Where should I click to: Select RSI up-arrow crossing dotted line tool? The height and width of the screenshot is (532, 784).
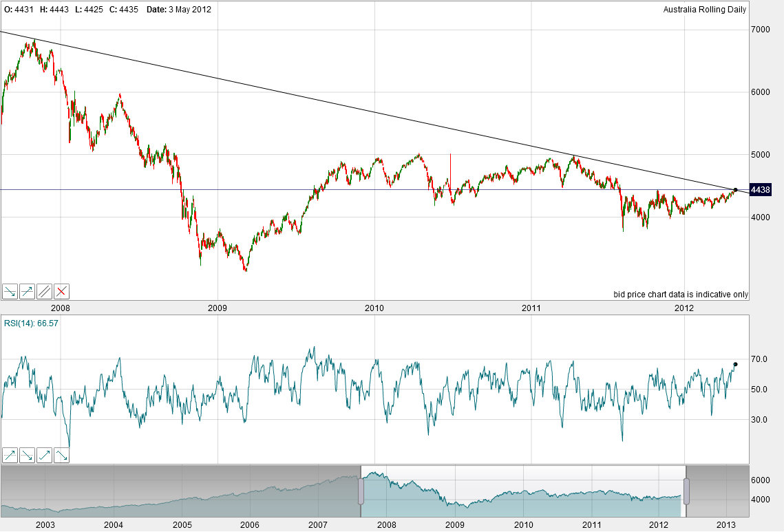pyautogui.click(x=10, y=455)
